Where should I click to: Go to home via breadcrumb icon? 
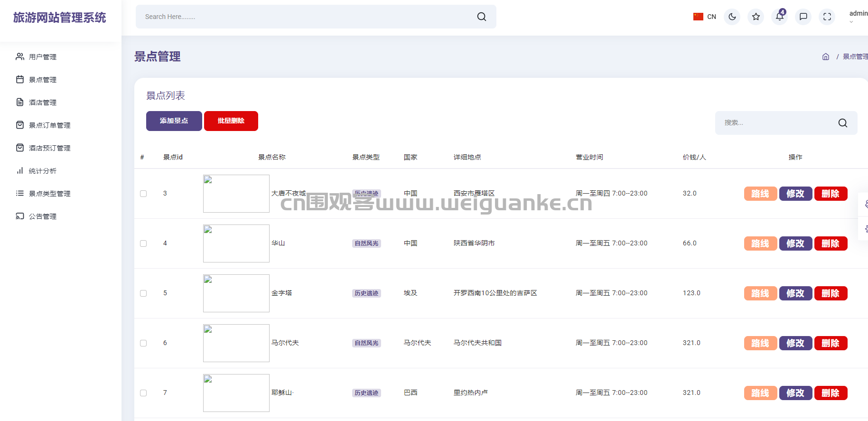click(825, 57)
